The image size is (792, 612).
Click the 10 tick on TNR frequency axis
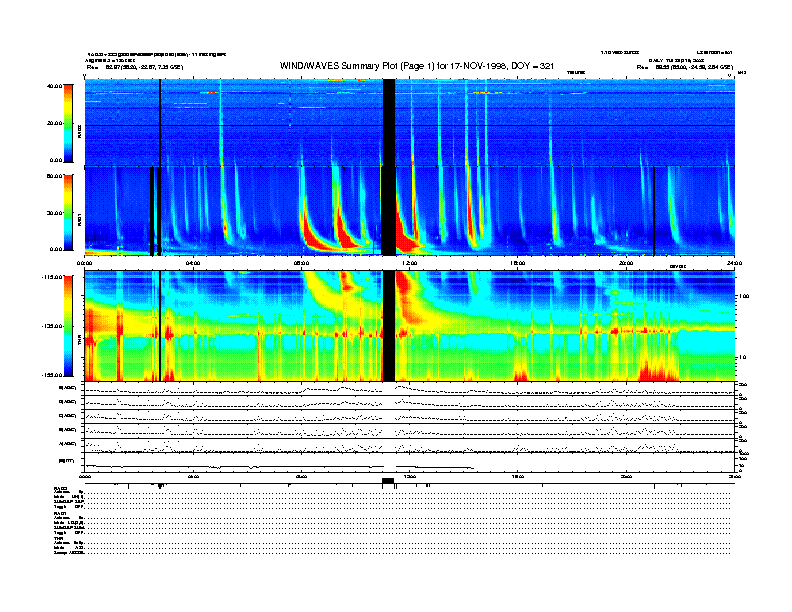[x=744, y=358]
